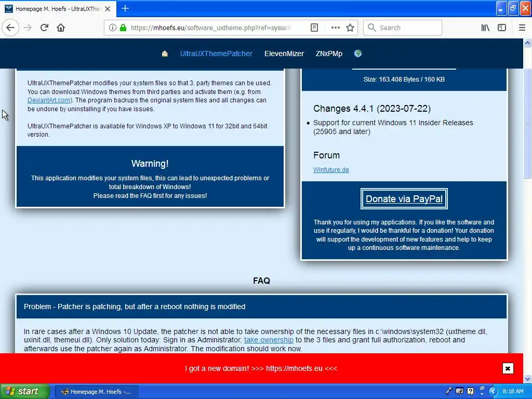Click into the Search box
The height and width of the screenshot is (399, 532).
[x=403, y=28]
